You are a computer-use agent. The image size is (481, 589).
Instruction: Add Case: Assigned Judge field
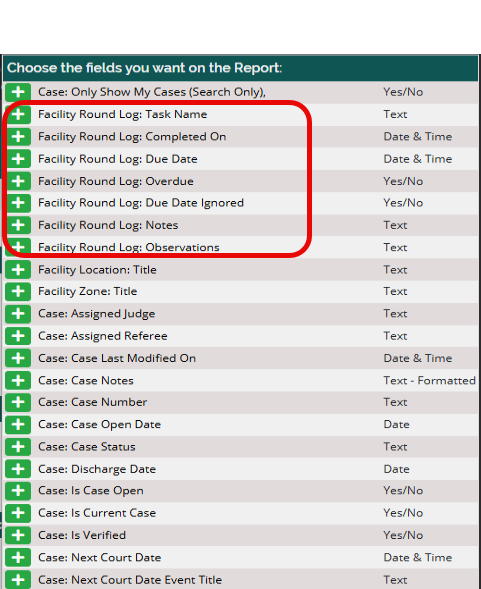point(18,314)
